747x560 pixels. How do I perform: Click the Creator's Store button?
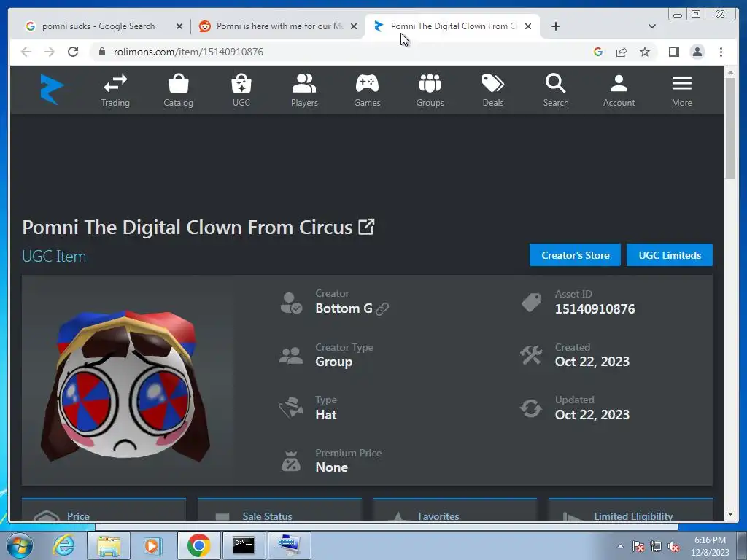coord(575,255)
